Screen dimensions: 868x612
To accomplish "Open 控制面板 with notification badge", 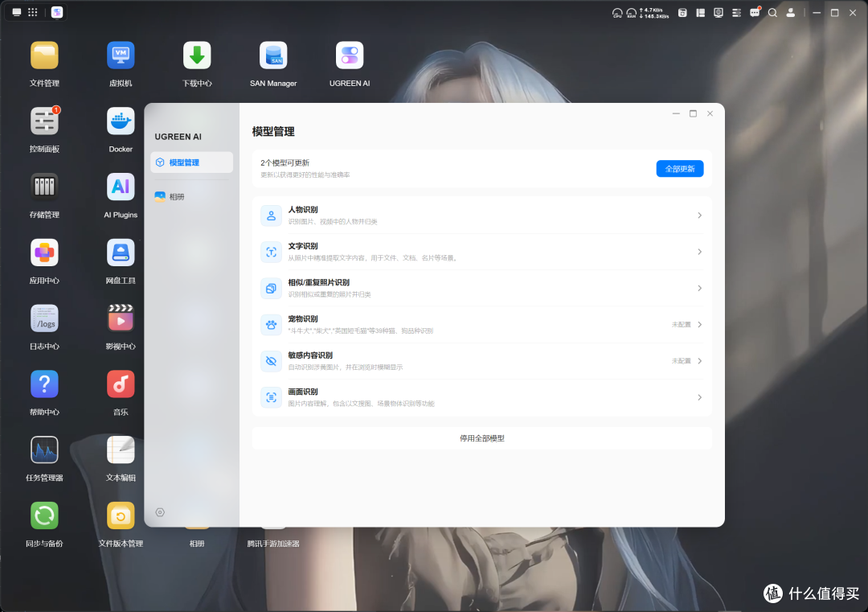I will point(44,121).
